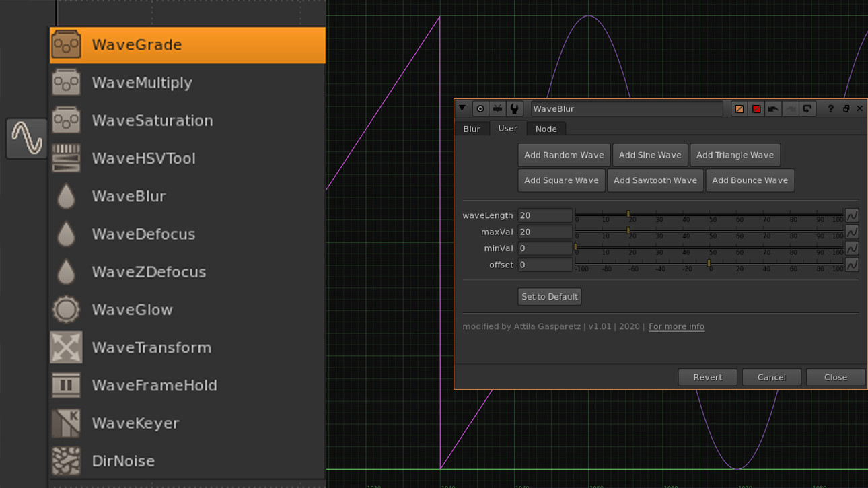
Task: Switch to the Node tab
Action: point(546,129)
